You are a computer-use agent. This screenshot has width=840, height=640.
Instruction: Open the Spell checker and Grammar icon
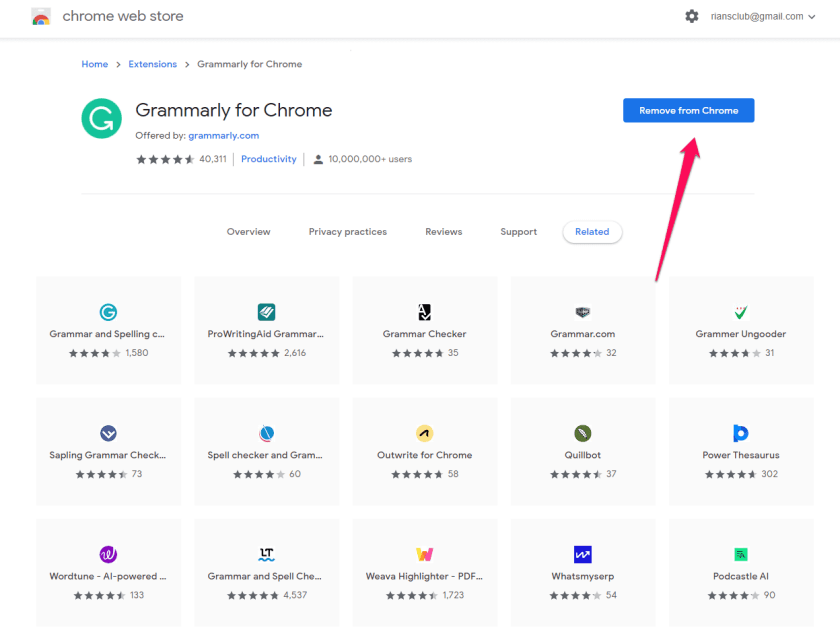266,433
